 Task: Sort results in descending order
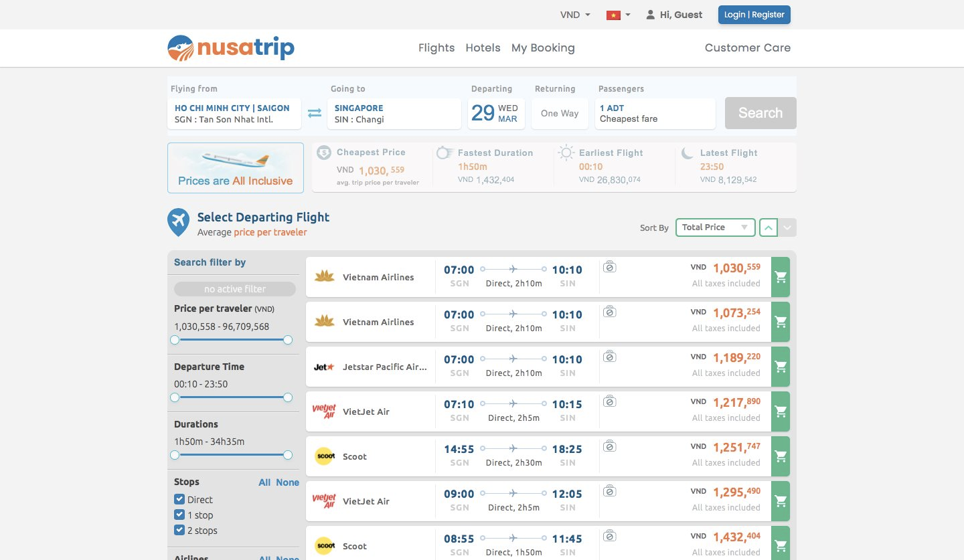(x=788, y=227)
